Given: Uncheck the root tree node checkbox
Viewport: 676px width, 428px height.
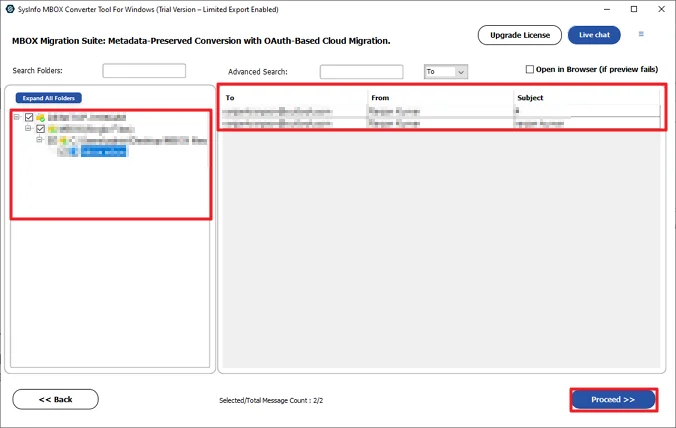Looking at the screenshot, I should pyautogui.click(x=29, y=117).
